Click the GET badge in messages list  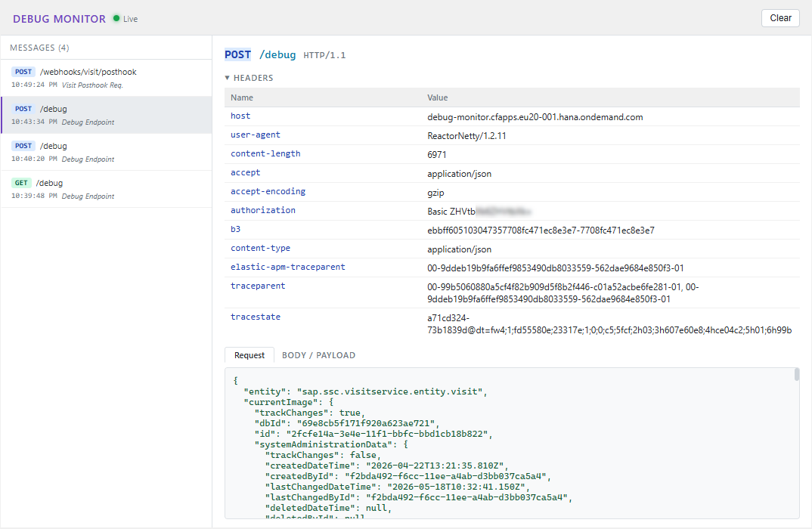[x=21, y=183]
